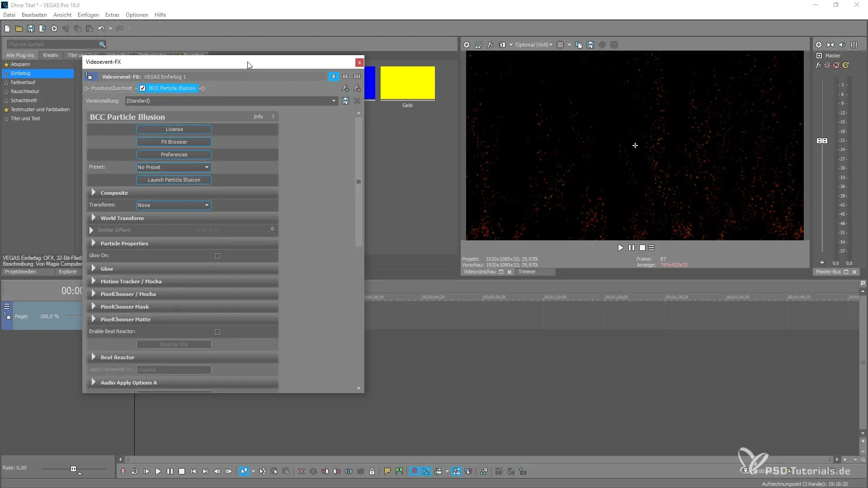Screen dimensions: 868x488
Task: Open the Transforms None dropdown
Action: pyautogui.click(x=174, y=205)
